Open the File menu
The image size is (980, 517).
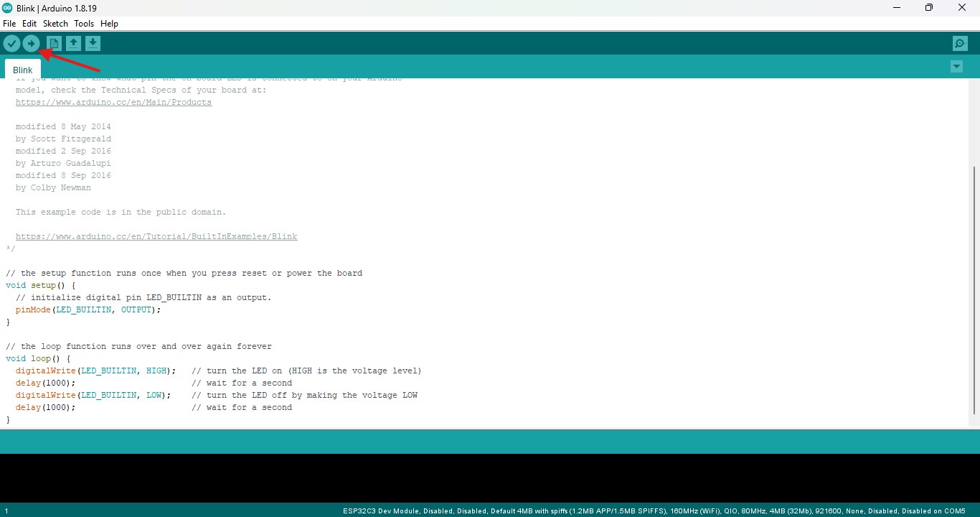(9, 24)
